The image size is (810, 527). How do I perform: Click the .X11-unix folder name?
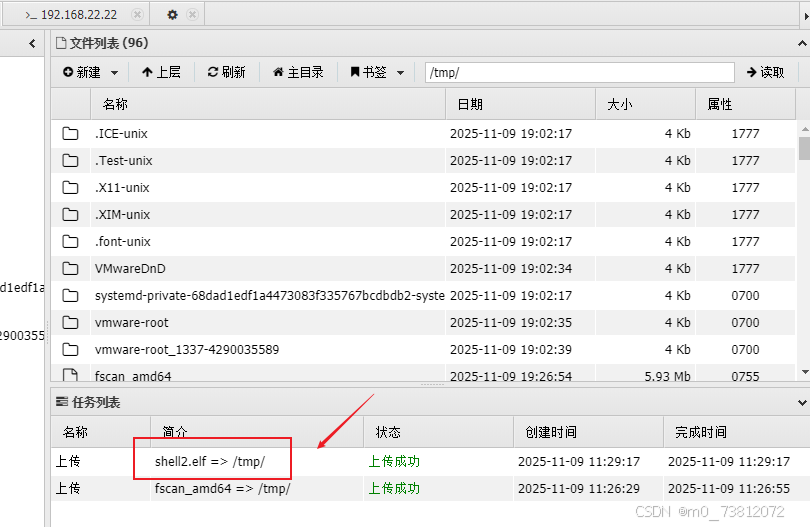point(122,188)
